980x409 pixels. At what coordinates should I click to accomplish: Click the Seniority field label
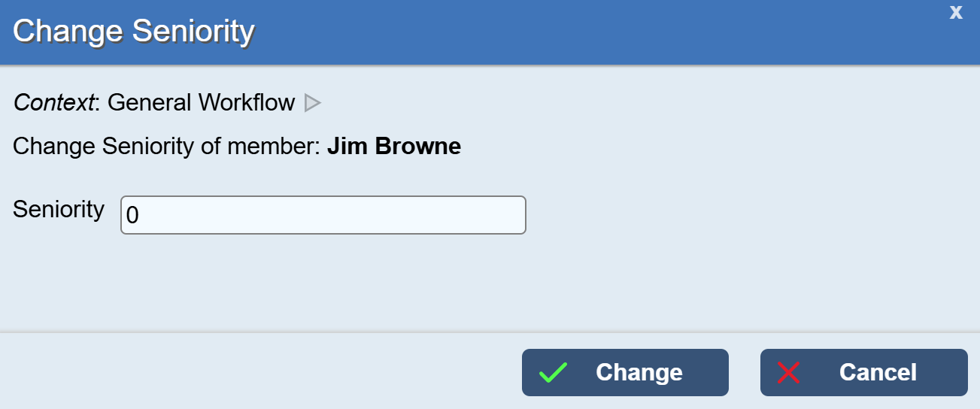coord(59,210)
